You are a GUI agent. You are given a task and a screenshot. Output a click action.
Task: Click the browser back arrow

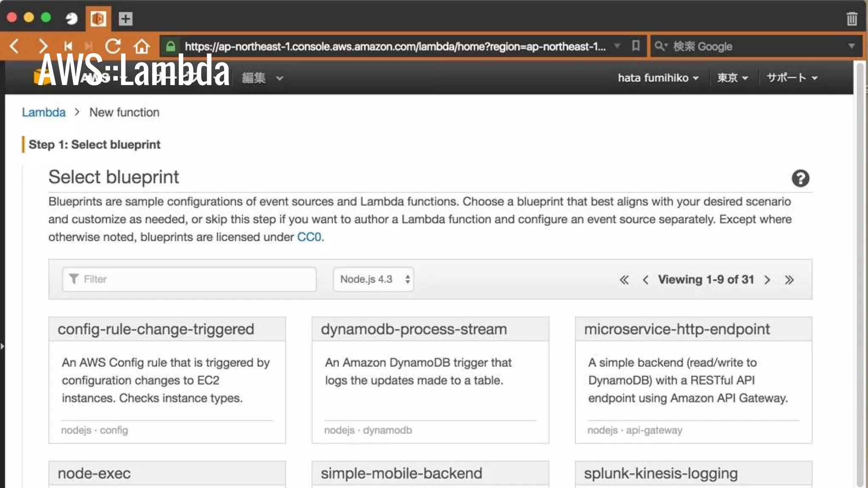tap(14, 46)
